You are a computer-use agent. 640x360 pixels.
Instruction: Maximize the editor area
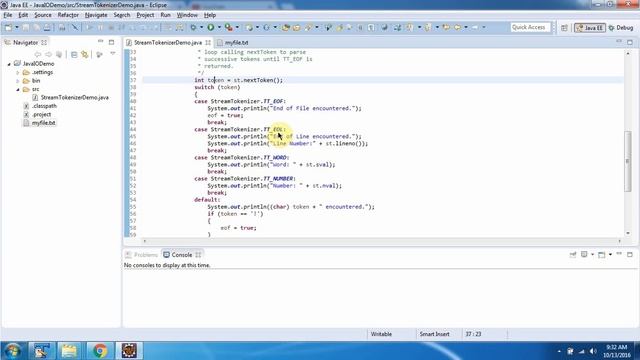click(630, 42)
